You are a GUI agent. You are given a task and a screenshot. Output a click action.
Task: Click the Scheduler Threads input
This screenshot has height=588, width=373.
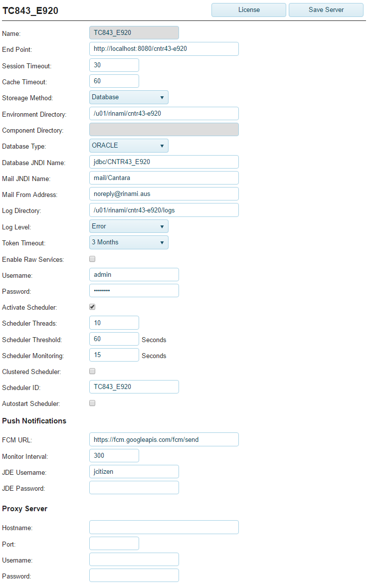pyautogui.click(x=114, y=323)
